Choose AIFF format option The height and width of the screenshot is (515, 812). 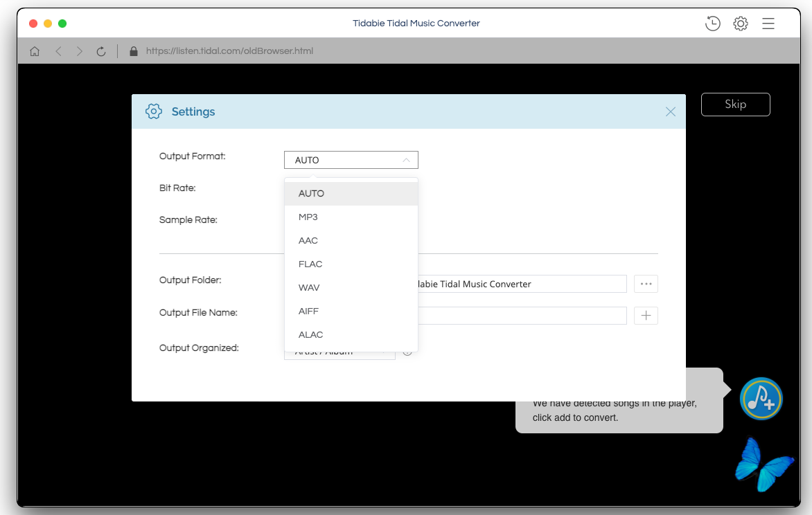[x=308, y=311]
